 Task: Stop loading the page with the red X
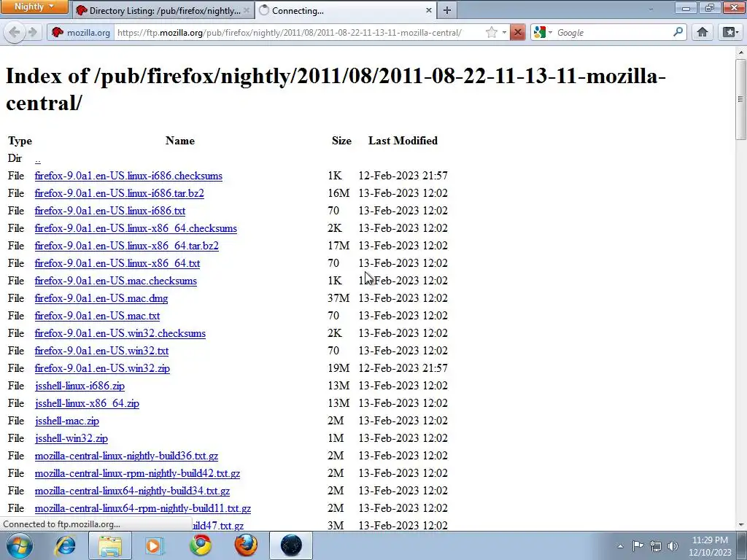(x=518, y=32)
